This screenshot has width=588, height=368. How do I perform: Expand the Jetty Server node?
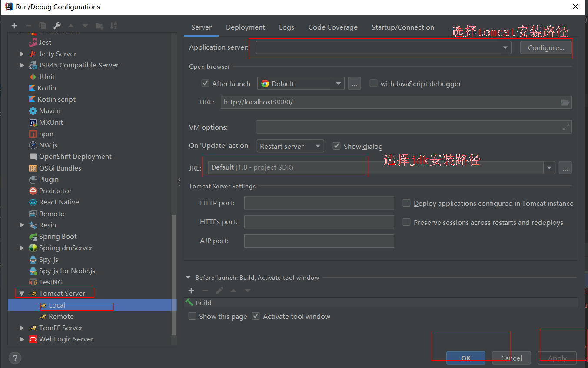tap(22, 54)
